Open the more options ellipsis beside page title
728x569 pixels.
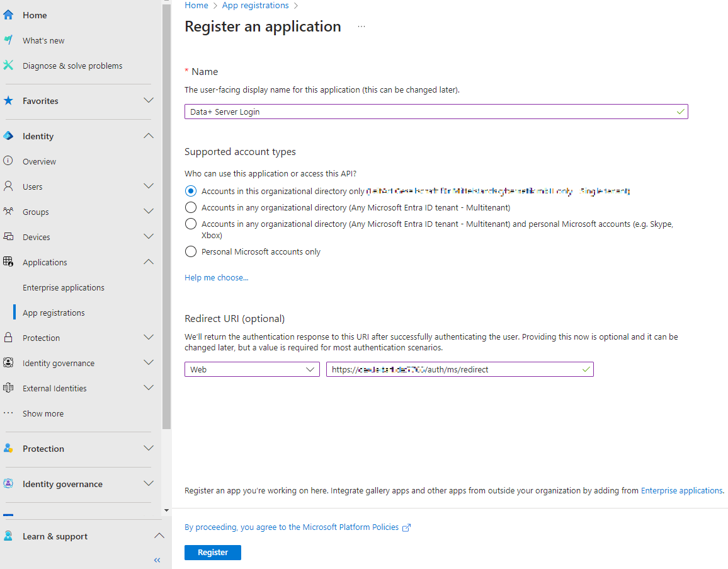coord(361,26)
